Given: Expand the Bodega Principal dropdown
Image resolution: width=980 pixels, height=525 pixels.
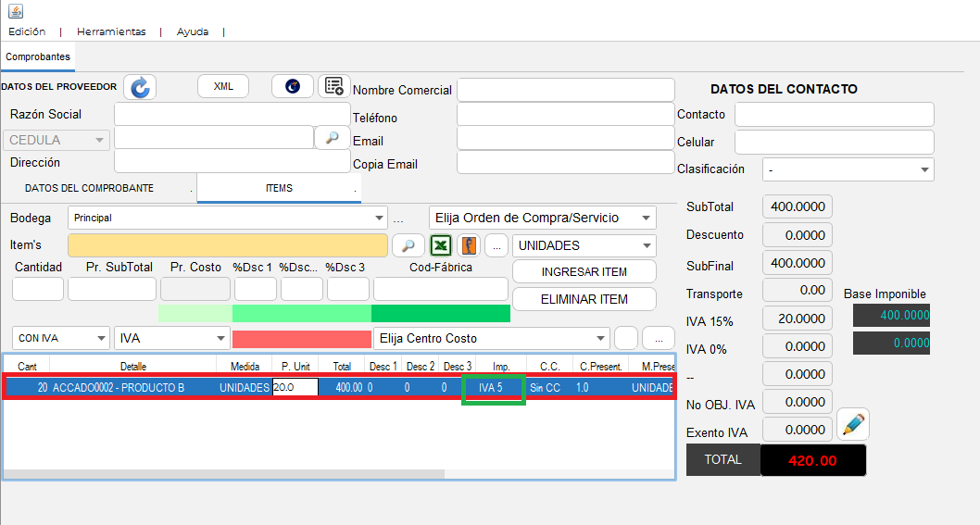Looking at the screenshot, I should click(x=228, y=218).
